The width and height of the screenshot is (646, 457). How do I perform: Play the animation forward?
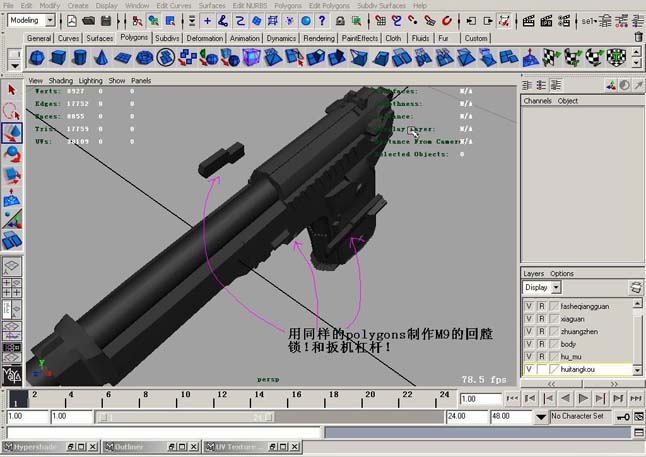coord(583,398)
